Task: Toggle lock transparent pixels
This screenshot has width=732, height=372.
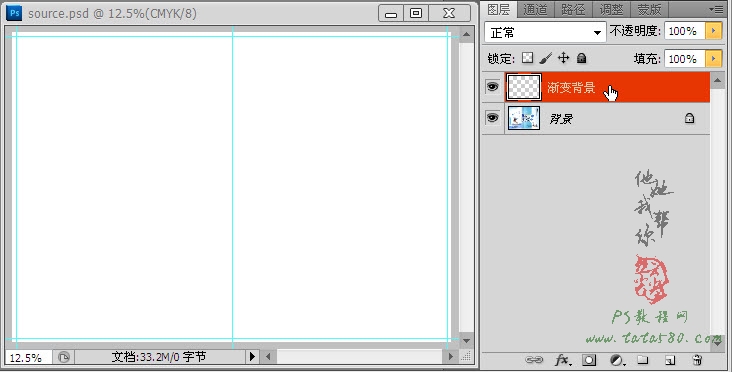Action: coord(528,58)
